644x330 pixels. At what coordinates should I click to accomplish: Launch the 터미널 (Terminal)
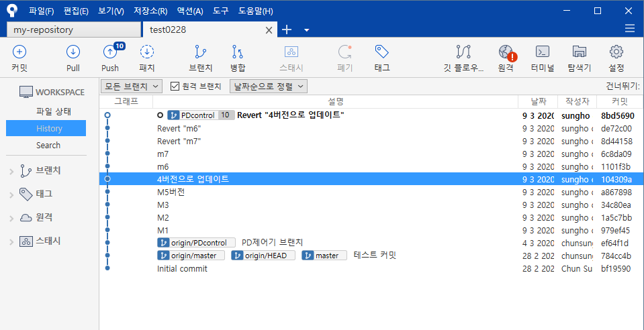tap(543, 52)
